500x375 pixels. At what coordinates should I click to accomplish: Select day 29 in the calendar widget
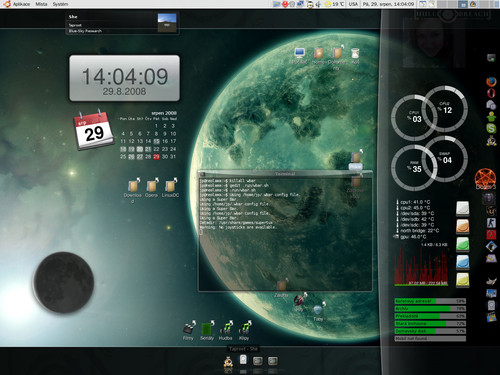pos(156,157)
